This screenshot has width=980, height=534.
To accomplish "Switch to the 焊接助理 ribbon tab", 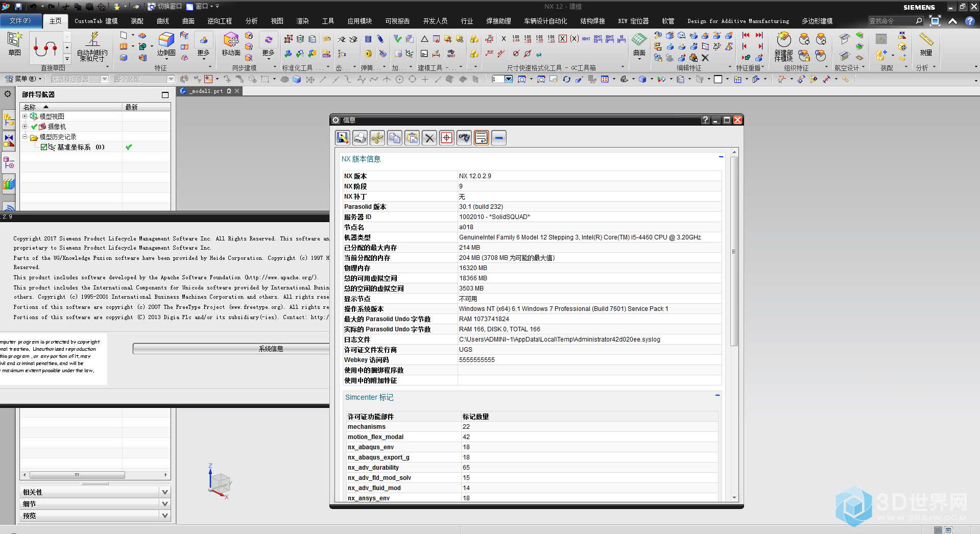I will click(x=498, y=21).
